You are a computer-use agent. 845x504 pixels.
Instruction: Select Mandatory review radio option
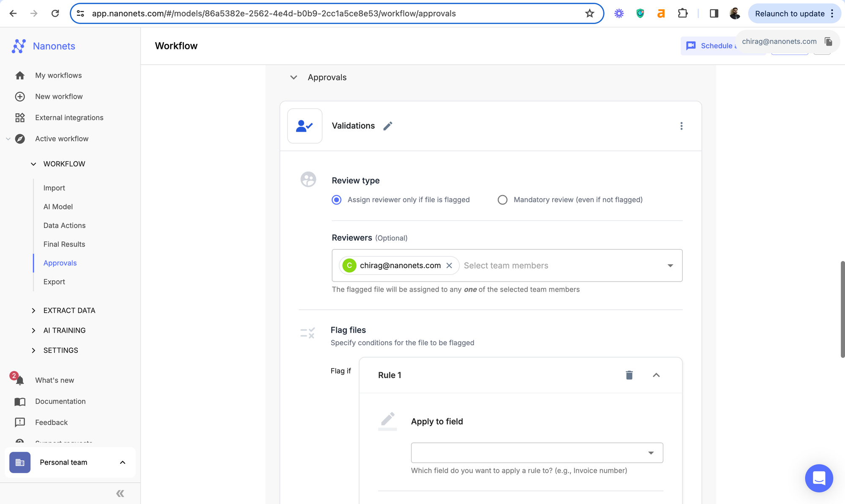click(502, 200)
